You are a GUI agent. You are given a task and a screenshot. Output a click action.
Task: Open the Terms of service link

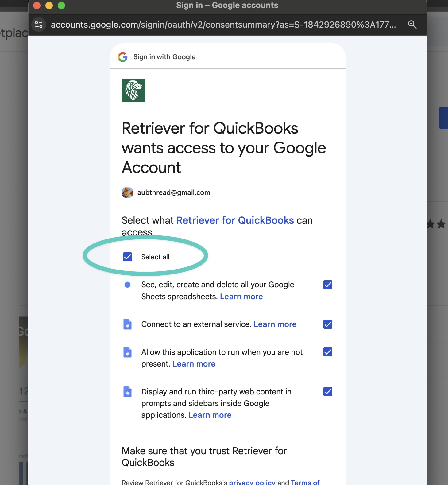point(305,482)
